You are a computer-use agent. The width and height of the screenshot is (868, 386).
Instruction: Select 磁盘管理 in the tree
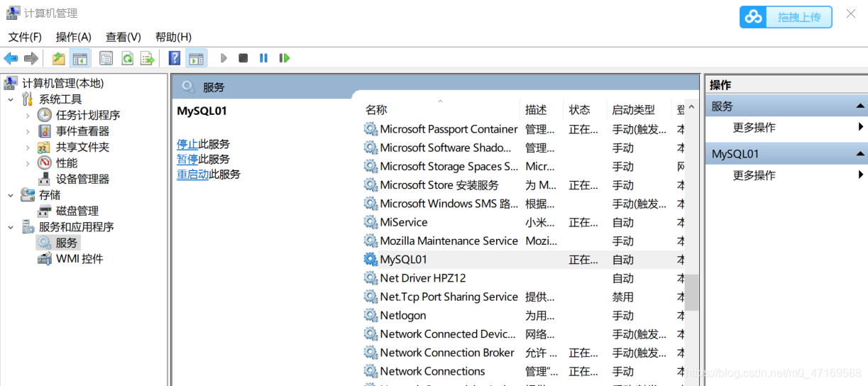(x=77, y=211)
